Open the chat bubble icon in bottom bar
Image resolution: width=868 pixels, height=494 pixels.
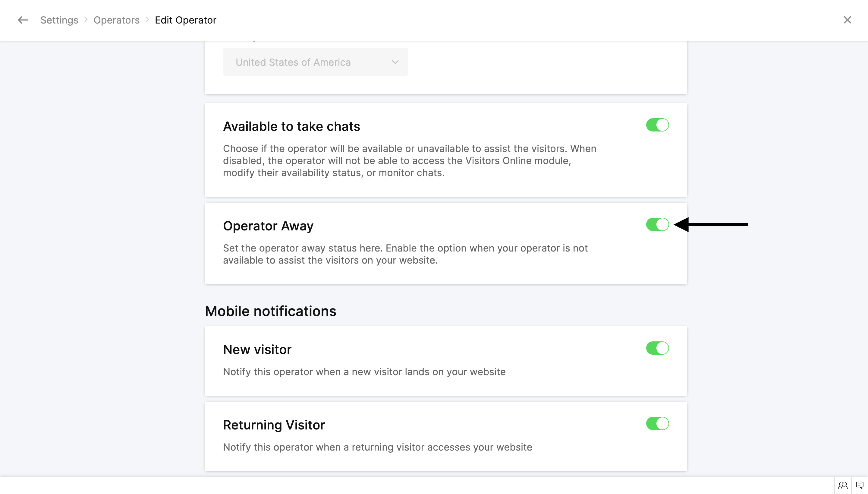coord(860,486)
